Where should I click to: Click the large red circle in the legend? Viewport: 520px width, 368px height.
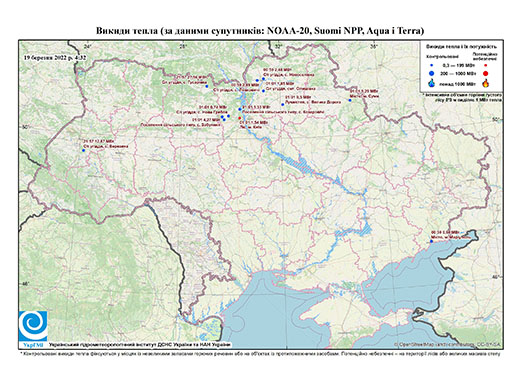(485, 73)
